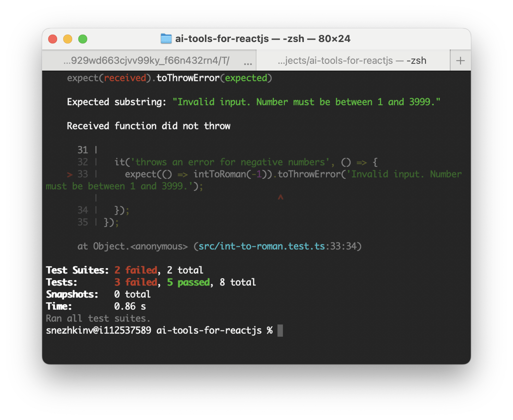513x420 pixels.
Task: Click the Ran all test suites message
Action: [98, 318]
